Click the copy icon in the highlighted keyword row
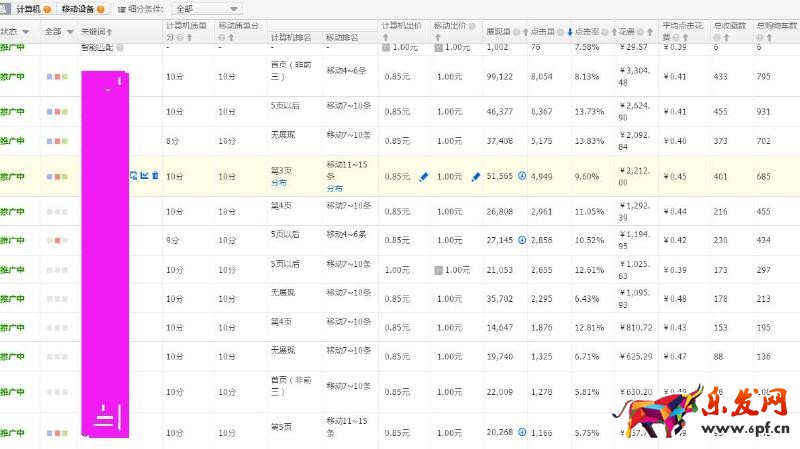Screen dimensions: 800x449 coord(133,176)
